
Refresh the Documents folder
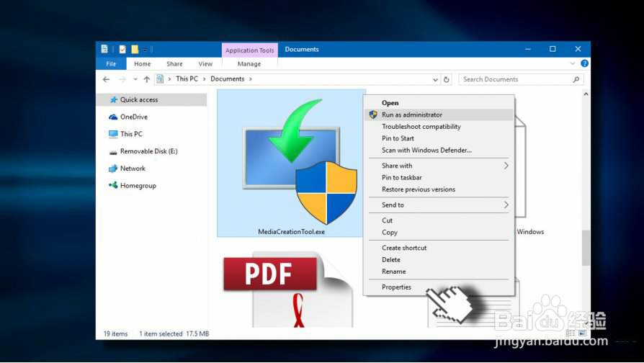(x=447, y=80)
